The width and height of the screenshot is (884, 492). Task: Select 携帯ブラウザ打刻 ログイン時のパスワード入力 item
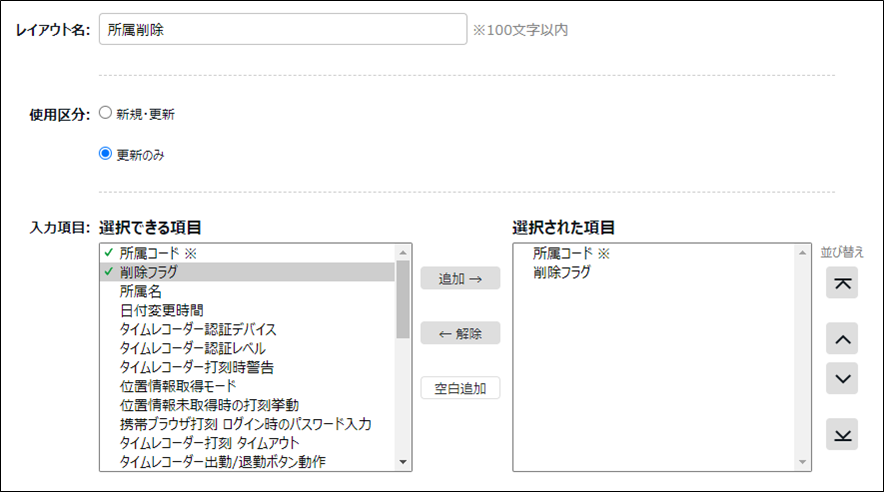pos(248,424)
